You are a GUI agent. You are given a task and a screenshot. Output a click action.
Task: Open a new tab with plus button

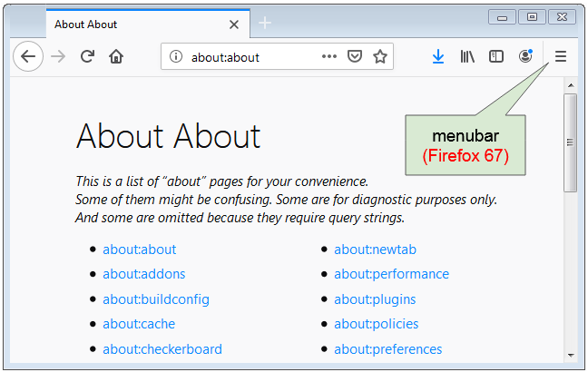[x=265, y=24]
